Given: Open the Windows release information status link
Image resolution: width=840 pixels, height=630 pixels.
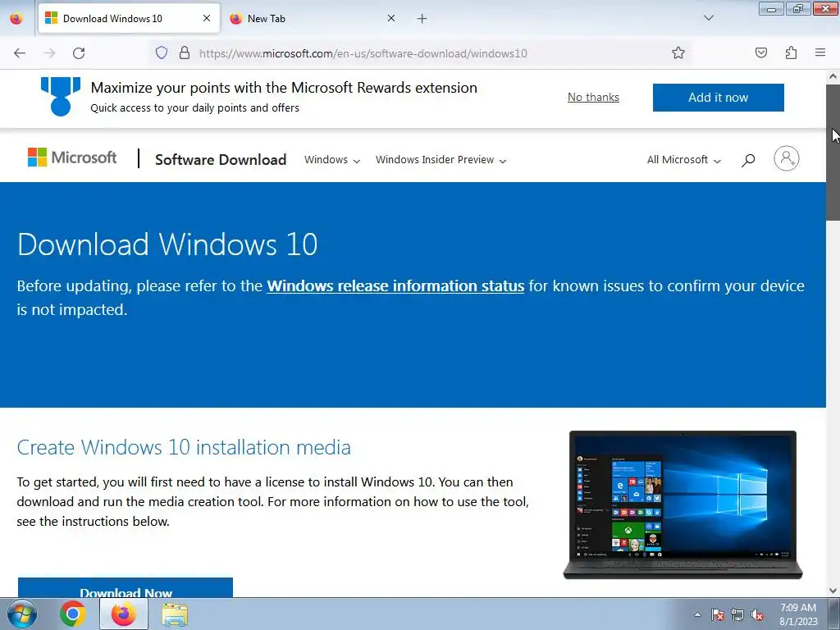Looking at the screenshot, I should point(395,286).
